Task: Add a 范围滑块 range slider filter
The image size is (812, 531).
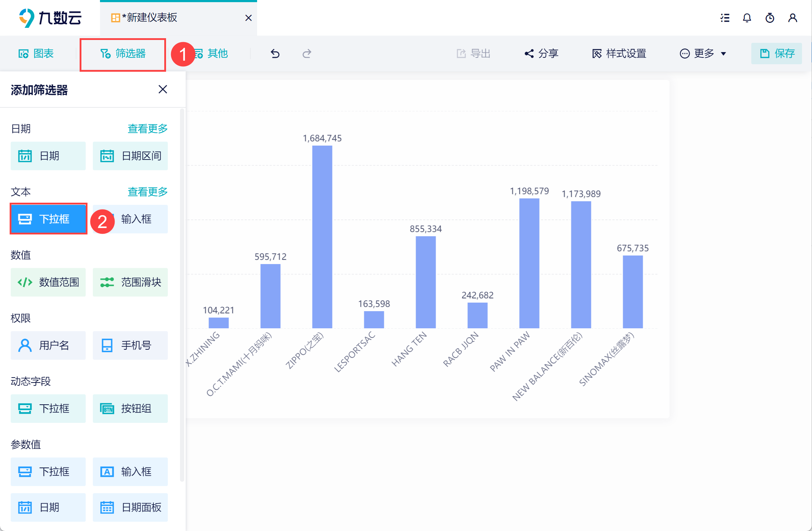Action: coord(130,282)
